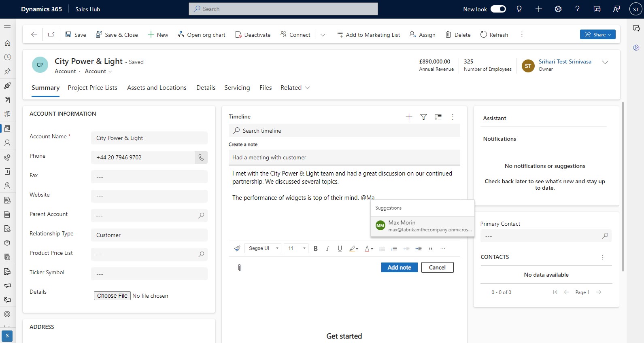Image resolution: width=644 pixels, height=343 pixels.
Task: Click the plus icon in Timeline header
Action: [x=409, y=117]
